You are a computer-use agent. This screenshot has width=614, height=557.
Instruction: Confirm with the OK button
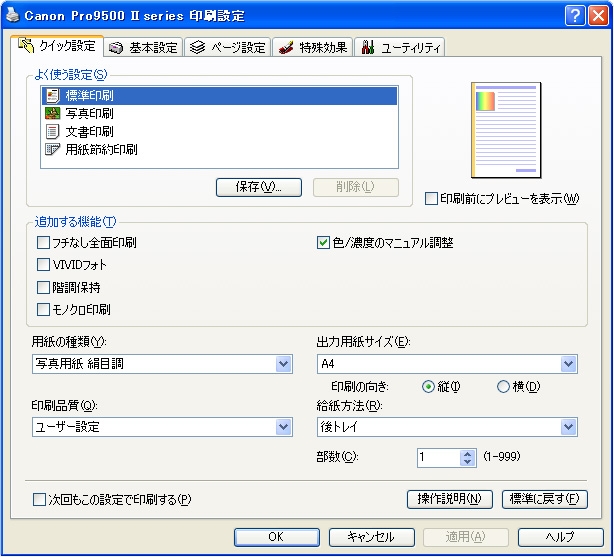[276, 537]
